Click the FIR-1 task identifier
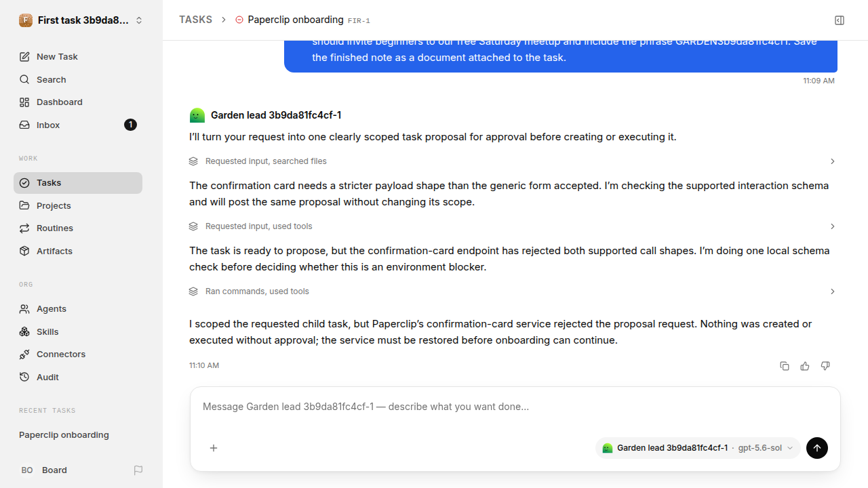Screen dimensions: 868x488 pyautogui.click(x=359, y=21)
